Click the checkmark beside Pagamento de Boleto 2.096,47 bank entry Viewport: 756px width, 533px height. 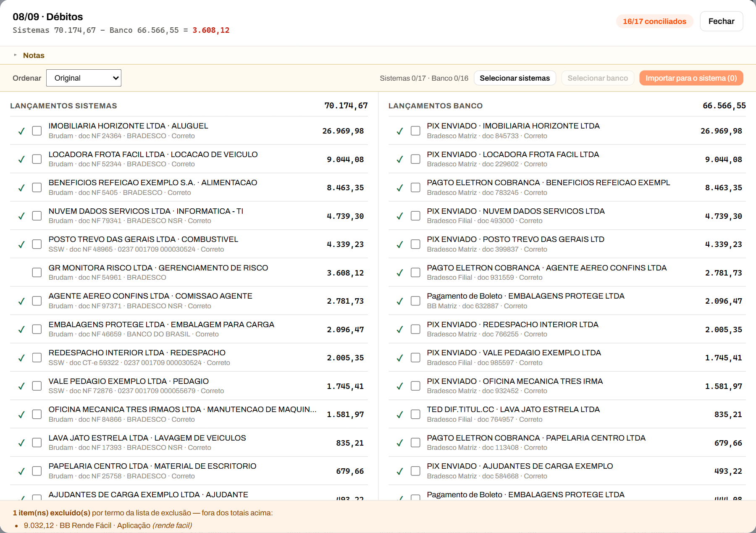[400, 301]
